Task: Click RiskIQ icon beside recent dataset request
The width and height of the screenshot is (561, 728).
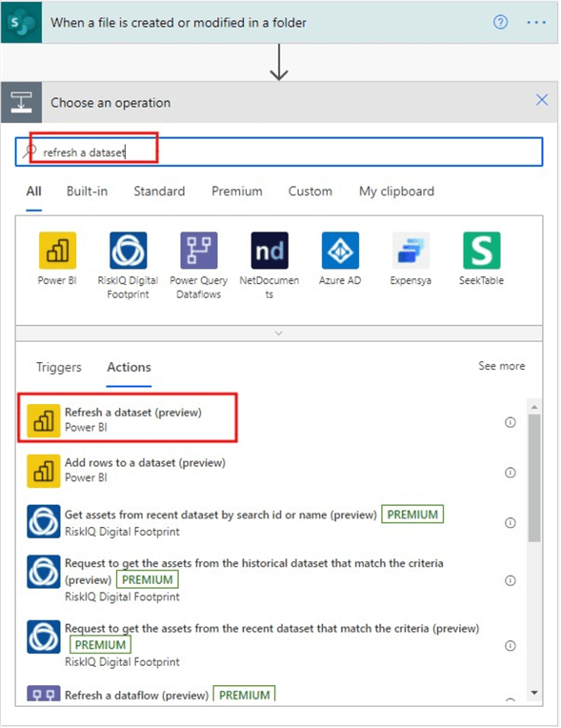Action: (x=44, y=637)
